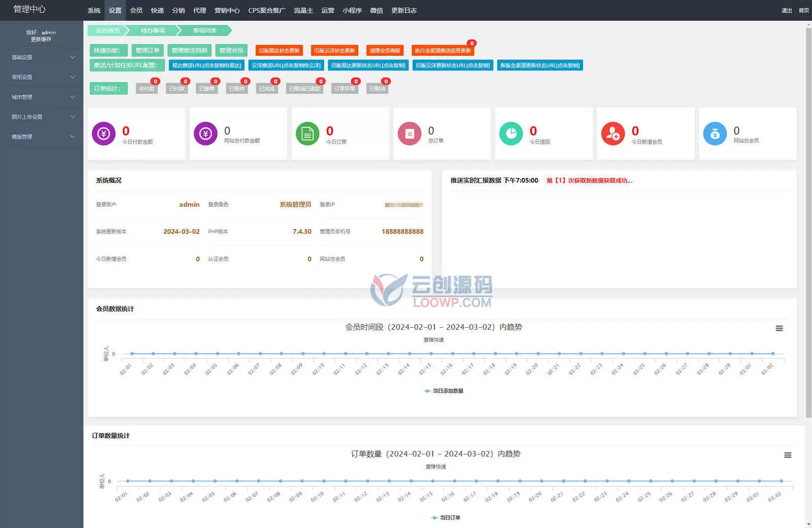Click the 已取消 order status button
Viewport: 812px width, 528px height.
pos(377,88)
